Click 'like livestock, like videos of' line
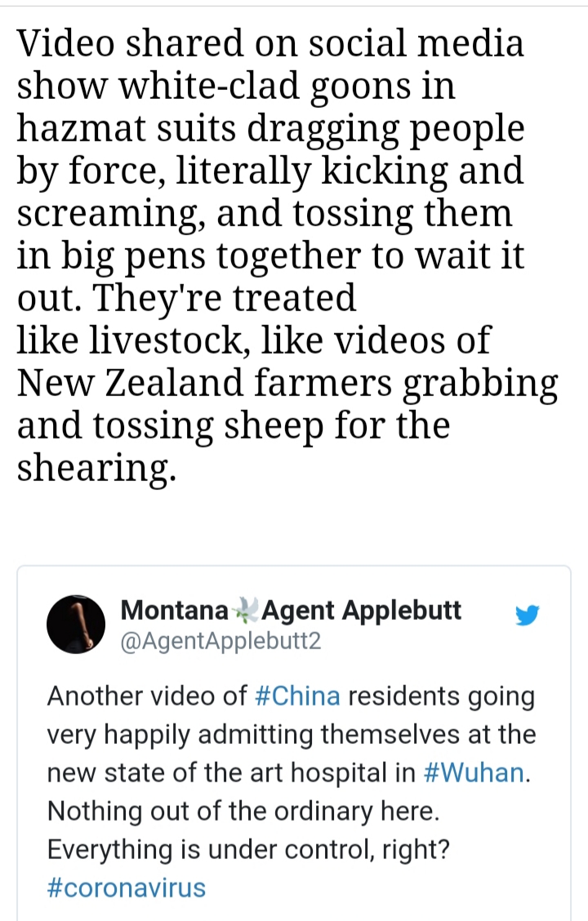Viewport: 588px width, 921px height. 253,340
